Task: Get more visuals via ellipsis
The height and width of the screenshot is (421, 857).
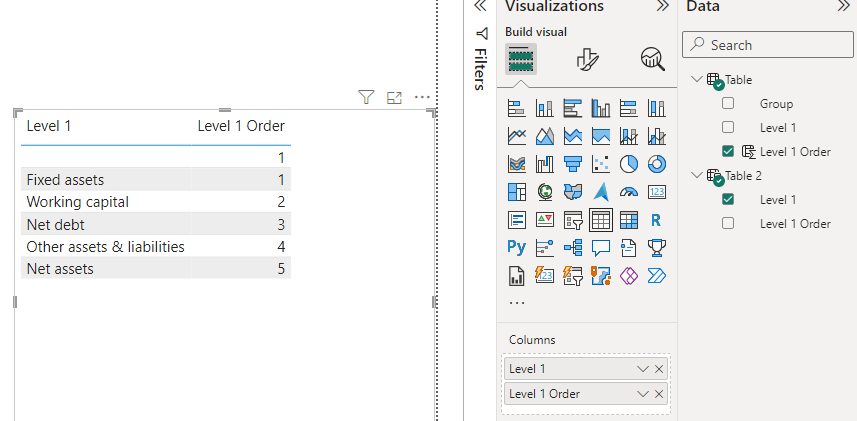Action: [516, 302]
